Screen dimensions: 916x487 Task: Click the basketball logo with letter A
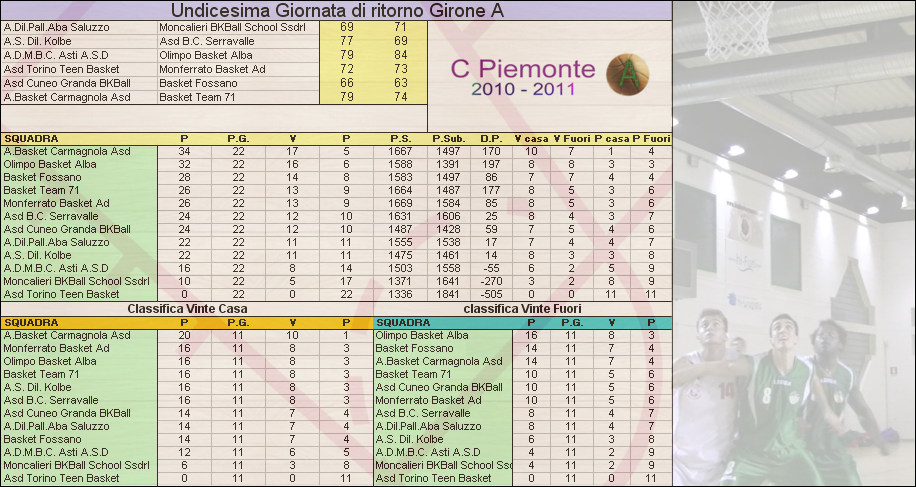628,74
